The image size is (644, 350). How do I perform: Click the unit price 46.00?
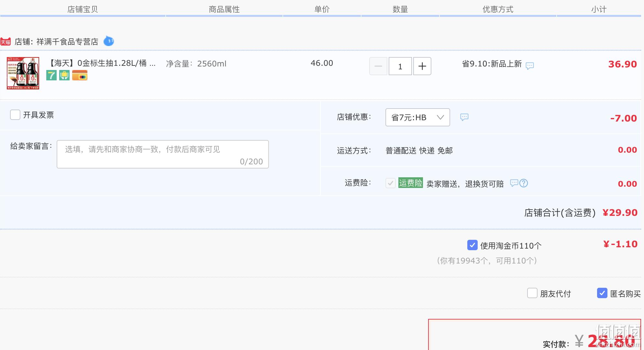[322, 63]
